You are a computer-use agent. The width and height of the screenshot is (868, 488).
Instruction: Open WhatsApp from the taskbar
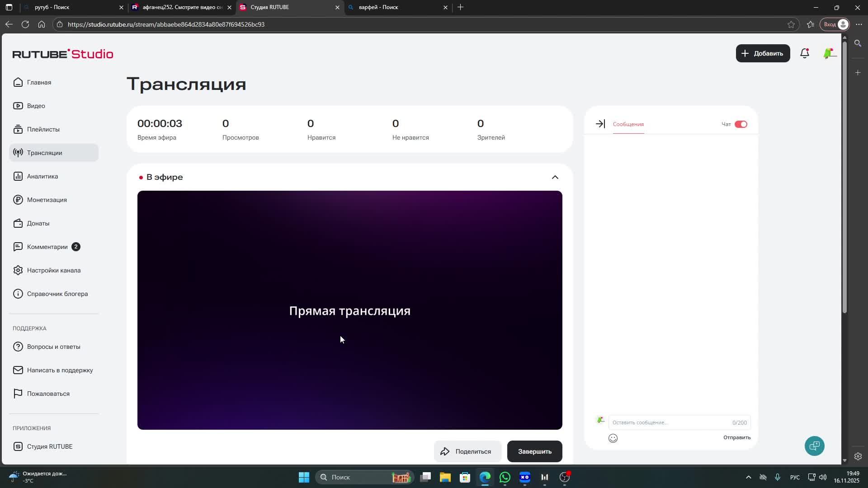click(x=505, y=477)
